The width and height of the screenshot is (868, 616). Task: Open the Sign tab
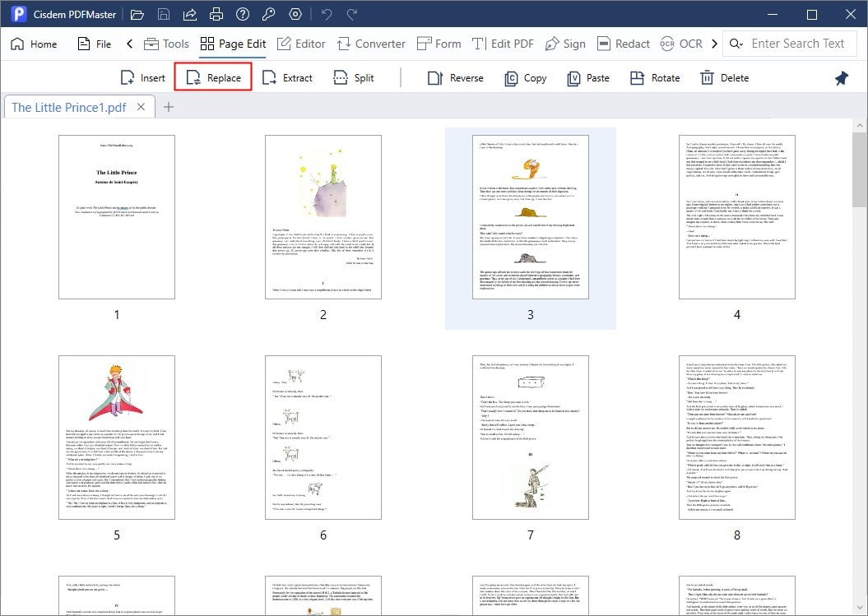click(565, 44)
